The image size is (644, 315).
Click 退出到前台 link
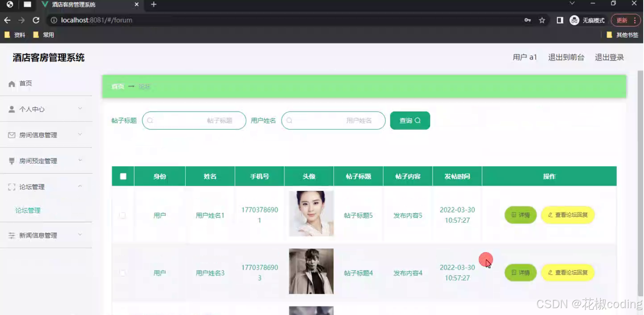(x=566, y=58)
